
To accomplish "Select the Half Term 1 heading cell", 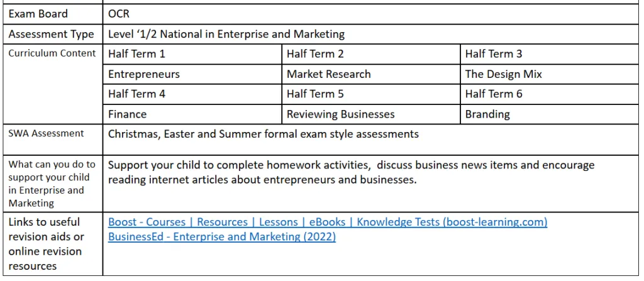I will point(136,54).
